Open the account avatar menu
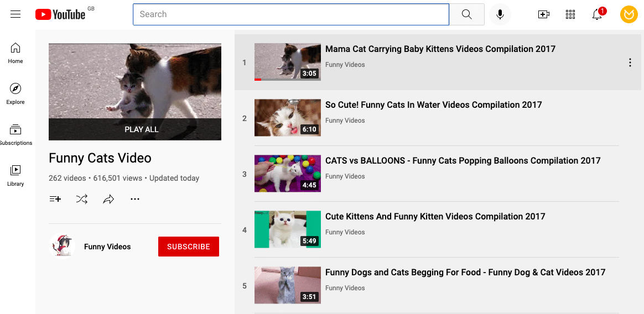 click(629, 14)
